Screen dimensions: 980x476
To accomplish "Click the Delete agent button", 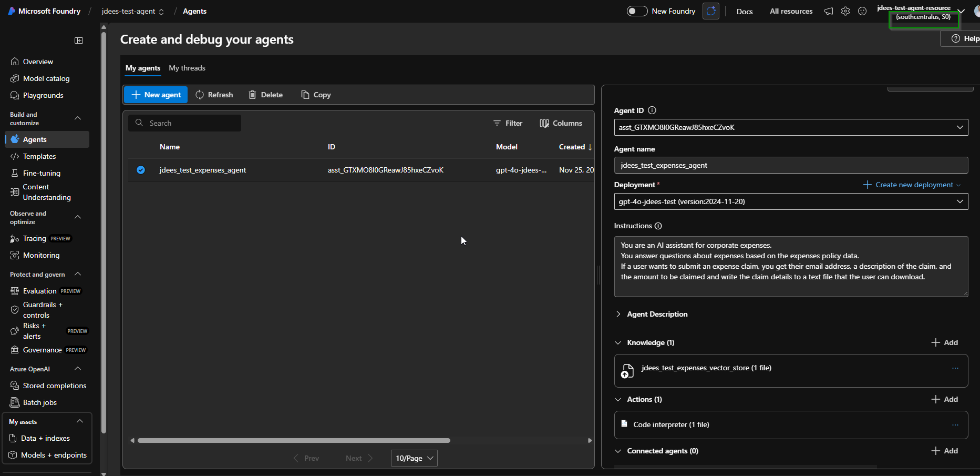I will point(265,95).
